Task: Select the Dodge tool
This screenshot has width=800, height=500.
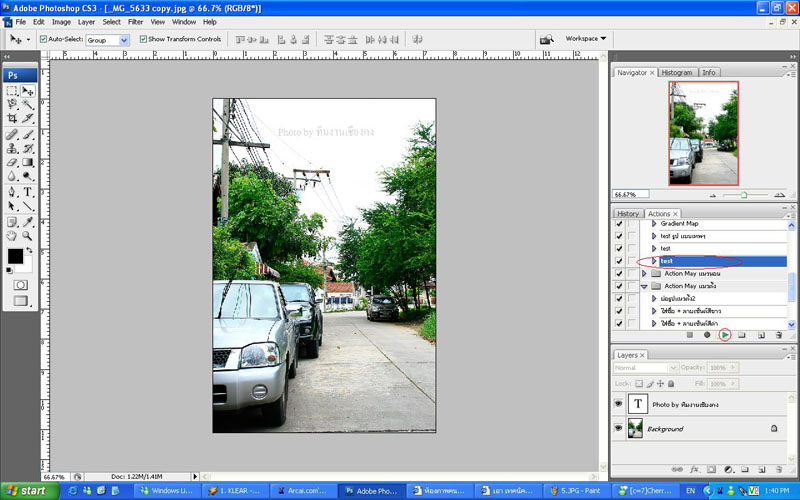Action: coord(28,176)
